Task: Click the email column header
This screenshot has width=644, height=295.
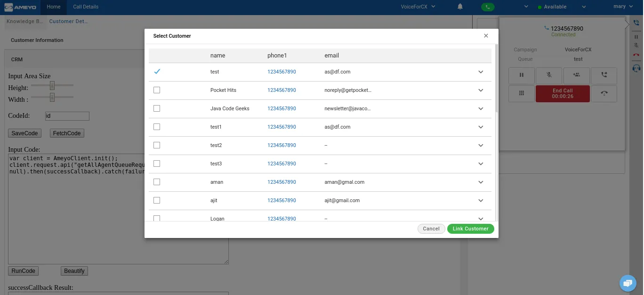Action: tap(331, 56)
